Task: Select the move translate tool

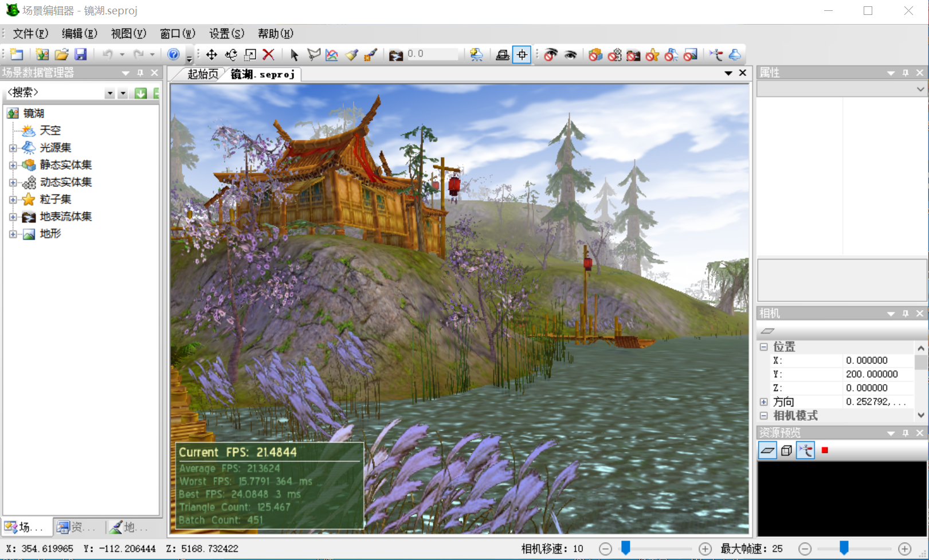Action: pyautogui.click(x=211, y=54)
